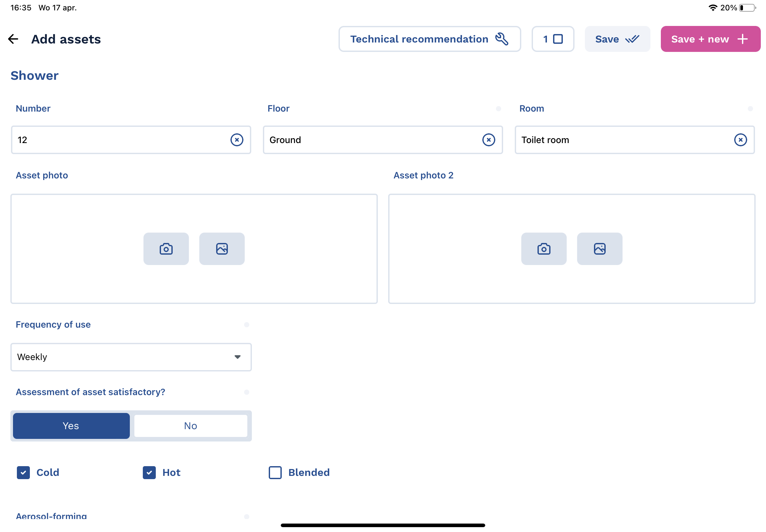Open Technical recommendation
Viewport: 766px width, 532px height.
[429, 39]
